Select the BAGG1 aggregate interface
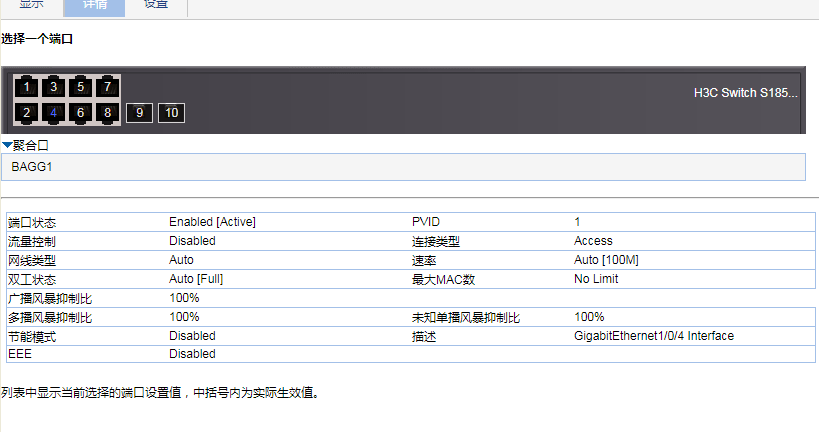The image size is (819, 432). pos(32,166)
